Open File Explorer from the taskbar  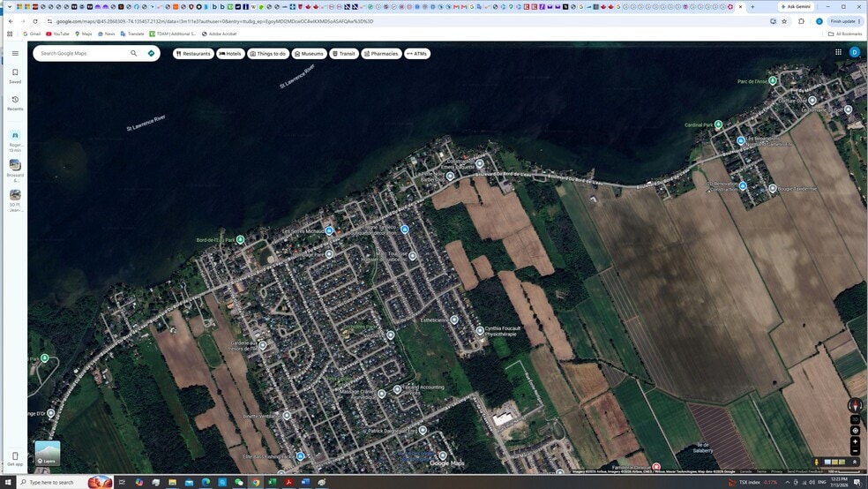coord(172,482)
